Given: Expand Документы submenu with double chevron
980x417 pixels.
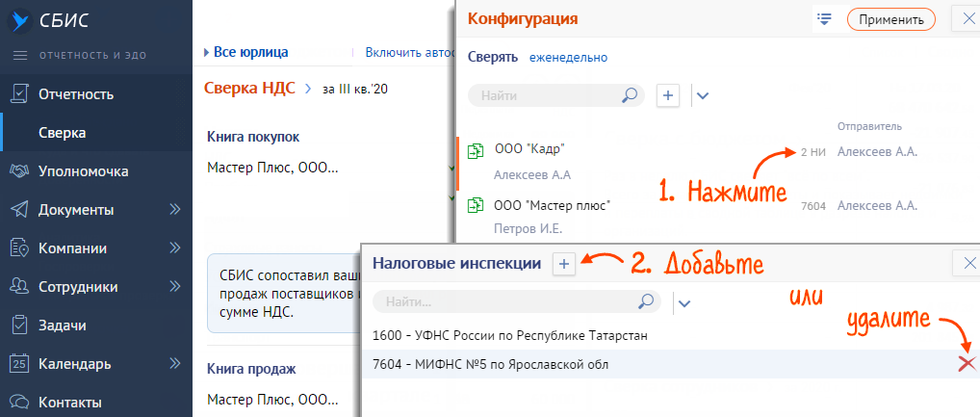Looking at the screenshot, I should [x=174, y=209].
